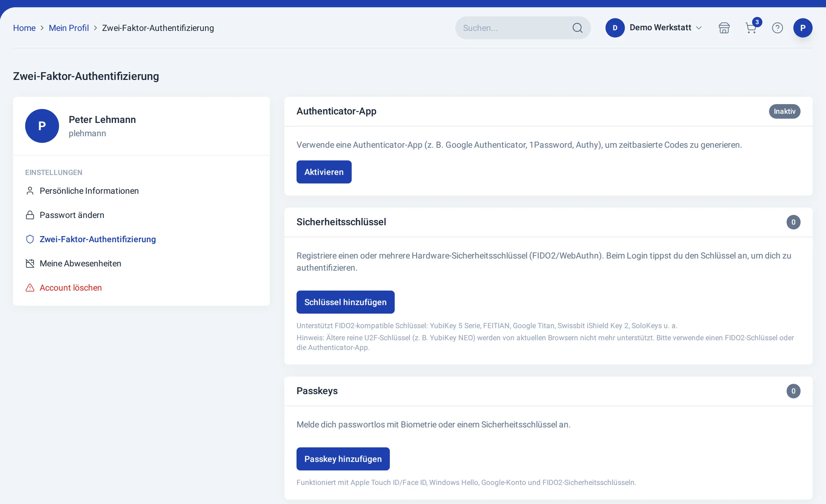
Task: Open the user avatar P in header
Action: pos(803,28)
